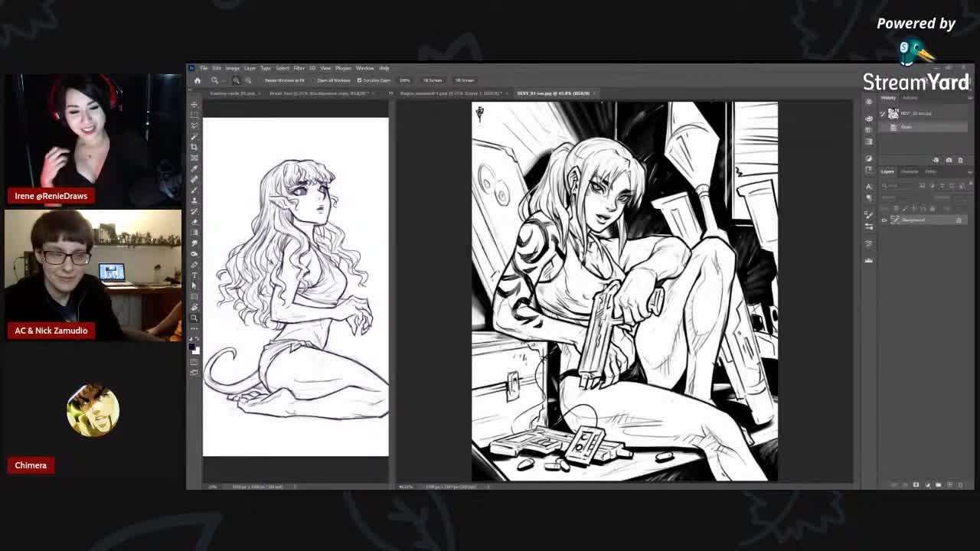
Task: Open the Layers panel options menu
Action: tap(971, 172)
